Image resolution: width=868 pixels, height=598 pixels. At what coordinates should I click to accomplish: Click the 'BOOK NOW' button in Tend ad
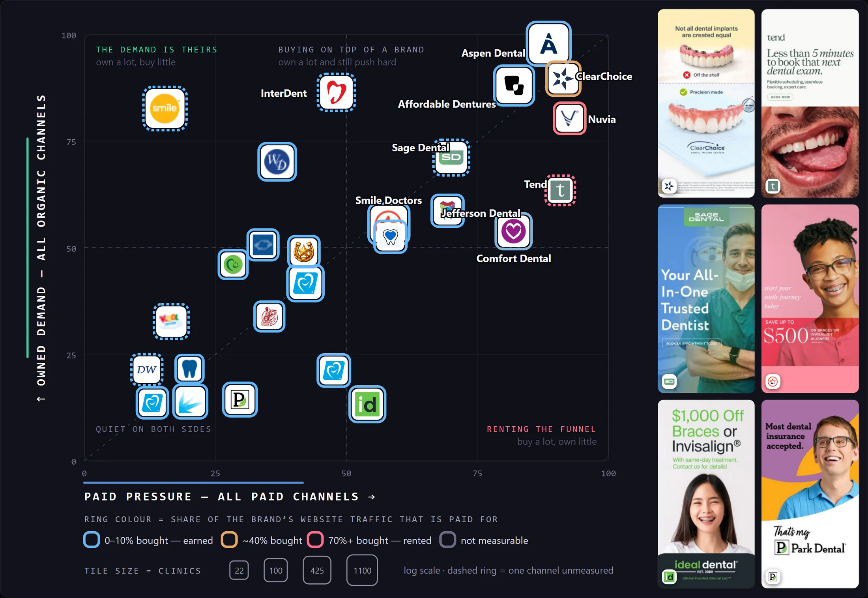tap(780, 97)
